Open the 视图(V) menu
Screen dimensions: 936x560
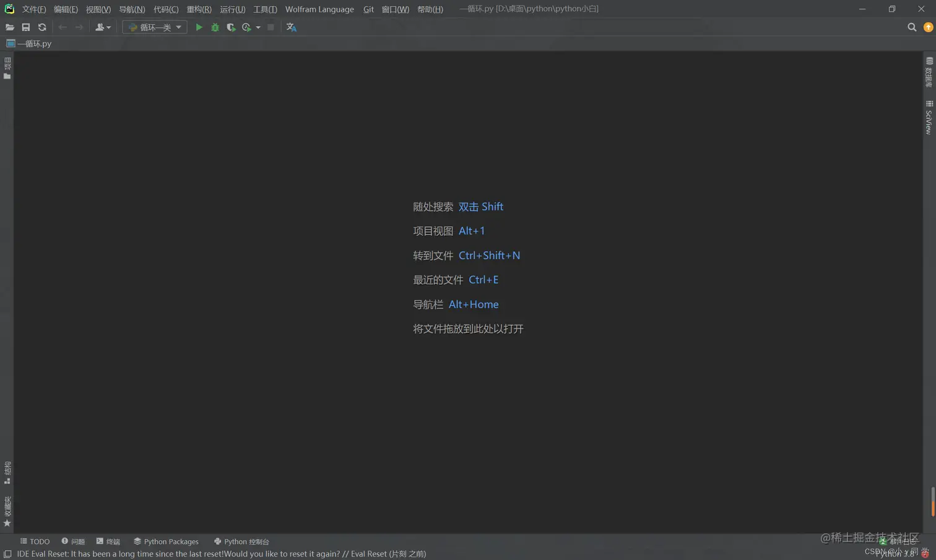[98, 9]
